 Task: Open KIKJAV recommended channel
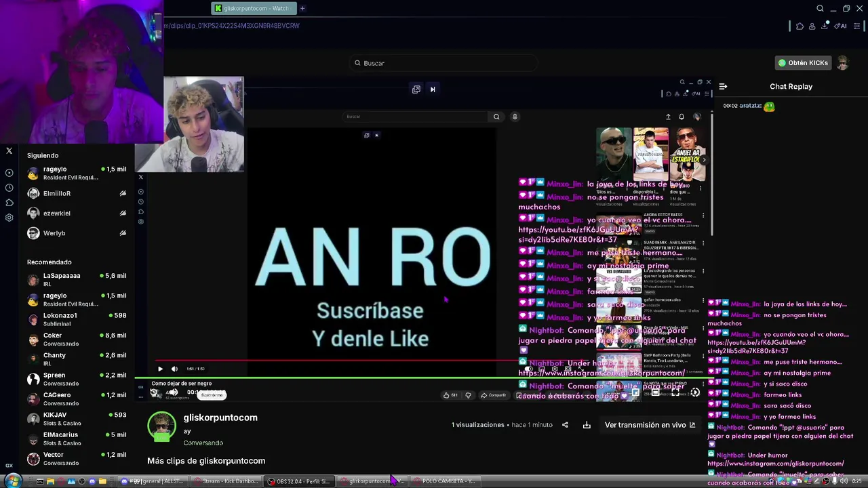[x=77, y=418]
